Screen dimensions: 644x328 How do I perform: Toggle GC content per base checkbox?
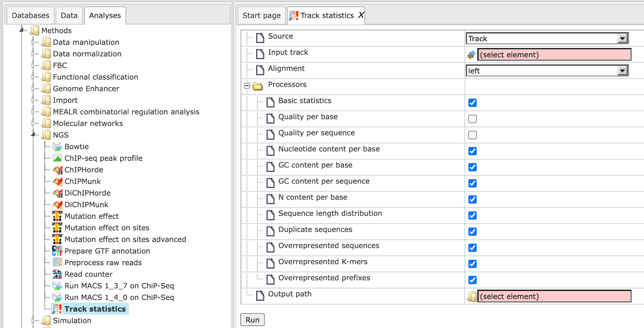[473, 167]
